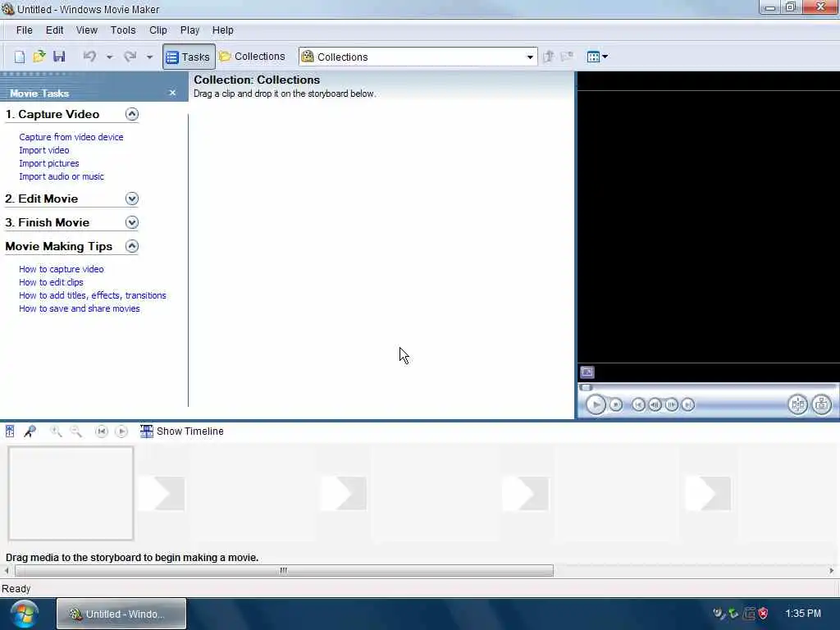The width and height of the screenshot is (840, 630).
Task: Click the taskbar clock showing 1:35 PM
Action: [x=803, y=614]
